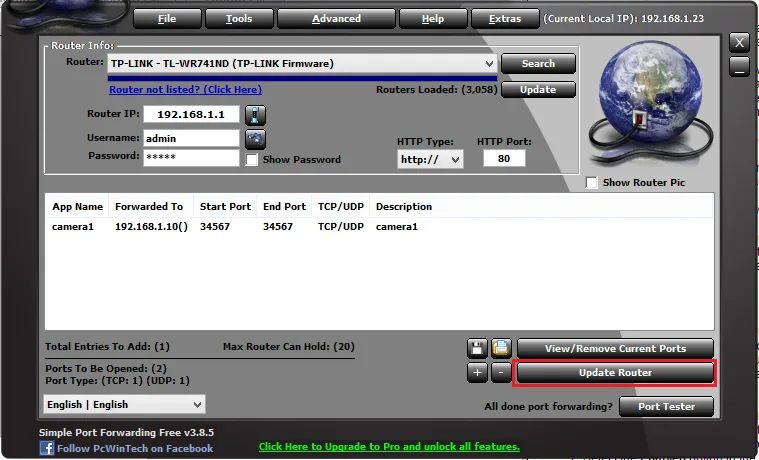The height and width of the screenshot is (460, 759).
Task: Click the globe router picture
Action: tap(650, 103)
